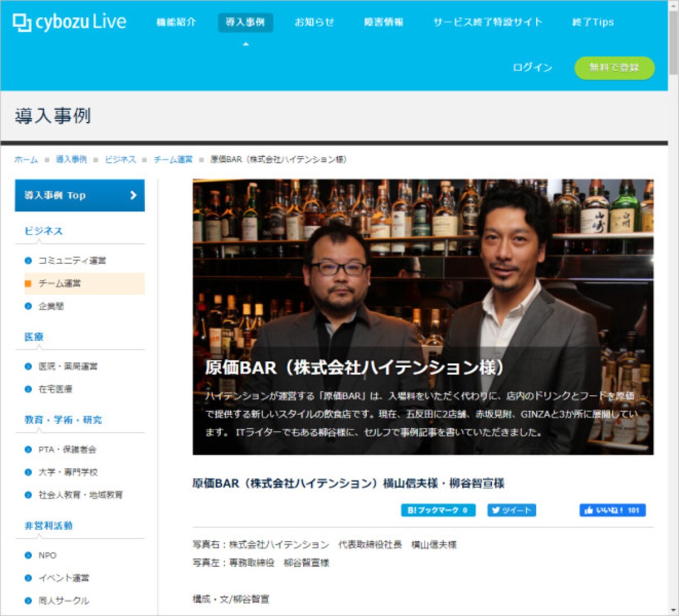Image resolution: width=679 pixels, height=616 pixels.
Task: Open 在宅医療 sidebar item
Action: [55, 389]
